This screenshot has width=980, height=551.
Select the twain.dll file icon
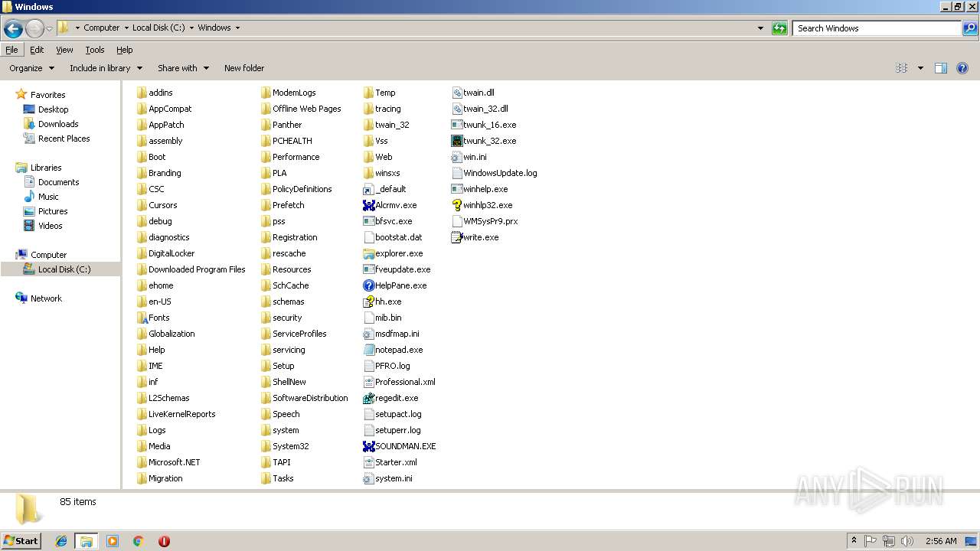[x=457, y=93]
